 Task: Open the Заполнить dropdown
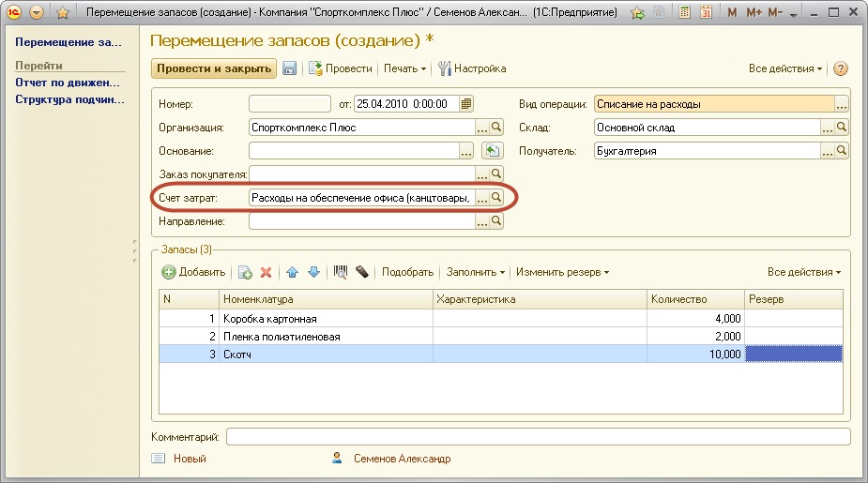(477, 272)
